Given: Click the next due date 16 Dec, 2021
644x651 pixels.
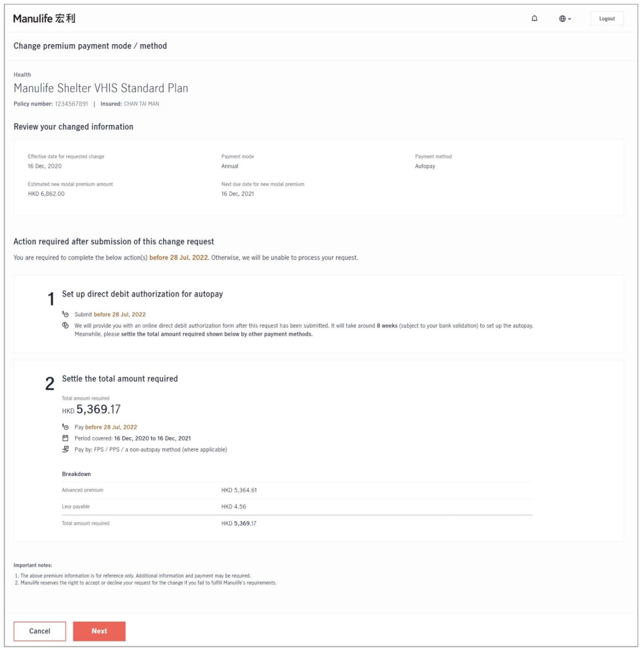Looking at the screenshot, I should [237, 194].
